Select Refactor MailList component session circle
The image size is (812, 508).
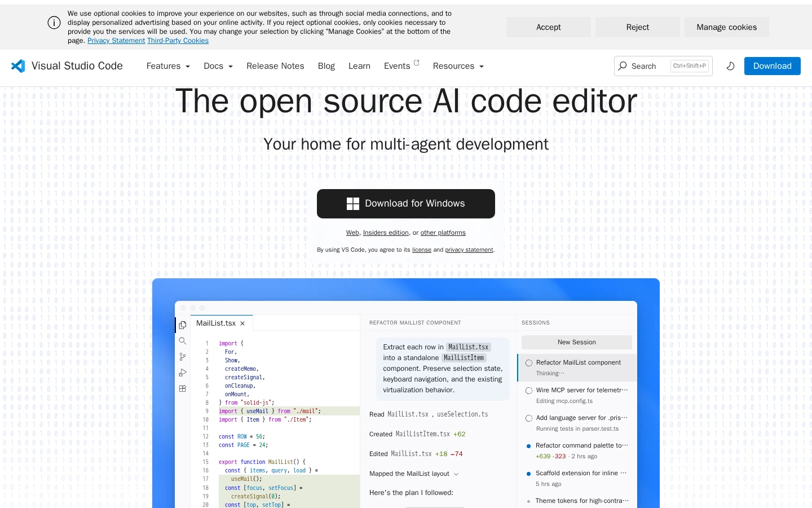pos(529,363)
